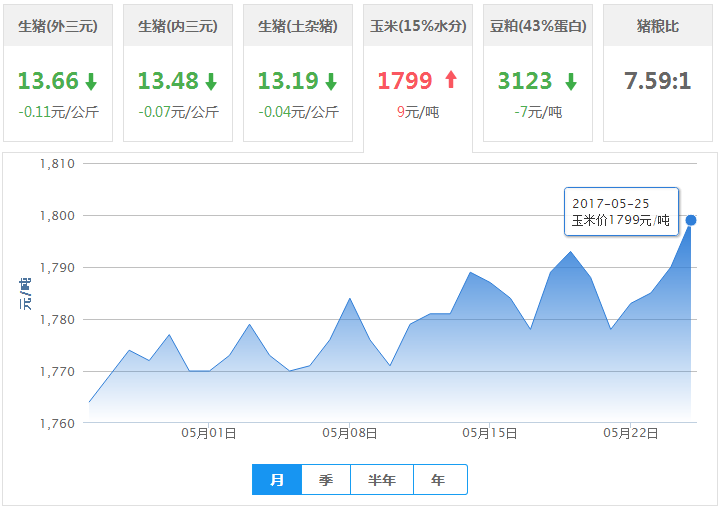Click the 1,790 y-axis label
723x511 pixels.
[57, 268]
